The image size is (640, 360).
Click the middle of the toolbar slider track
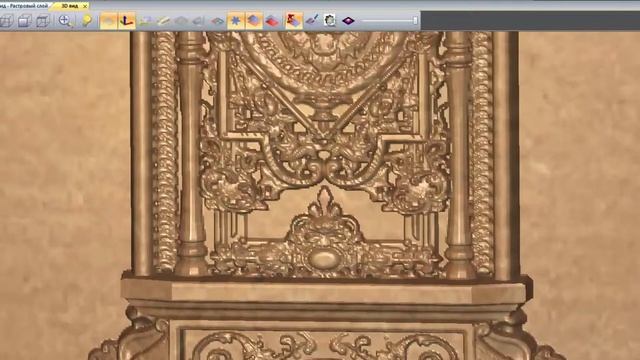point(389,20)
